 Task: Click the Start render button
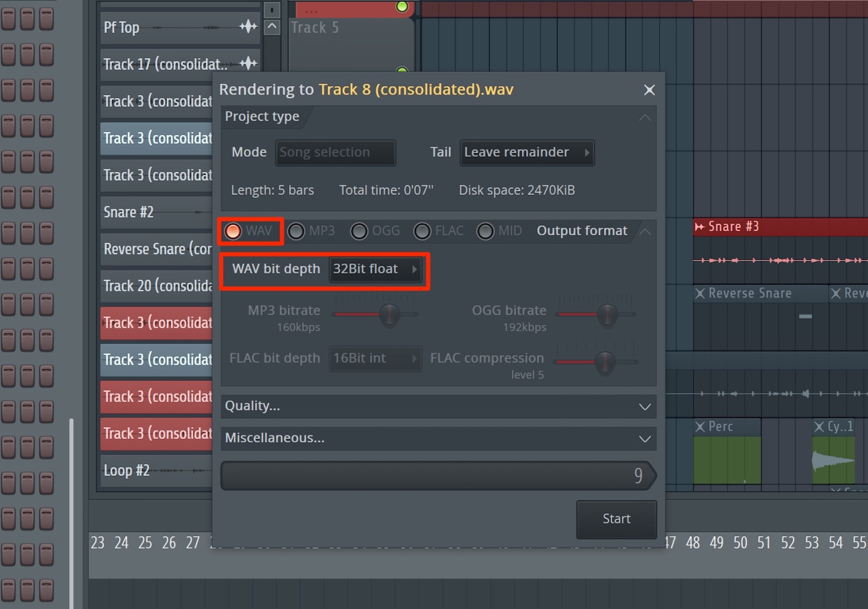pyautogui.click(x=616, y=519)
